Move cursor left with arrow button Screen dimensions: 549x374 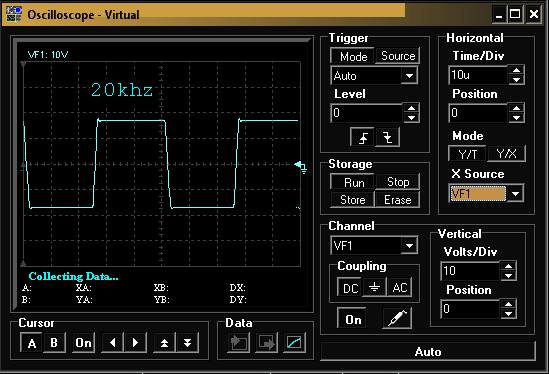[112, 342]
